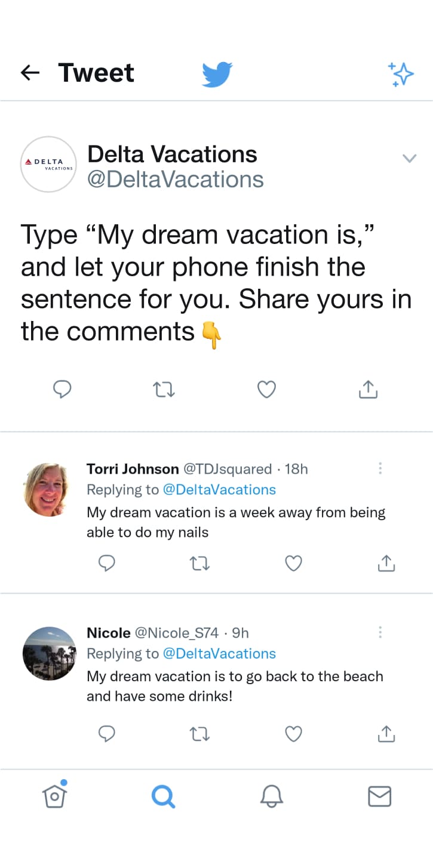Open the Search tab
The image size is (433, 868).
(x=163, y=796)
